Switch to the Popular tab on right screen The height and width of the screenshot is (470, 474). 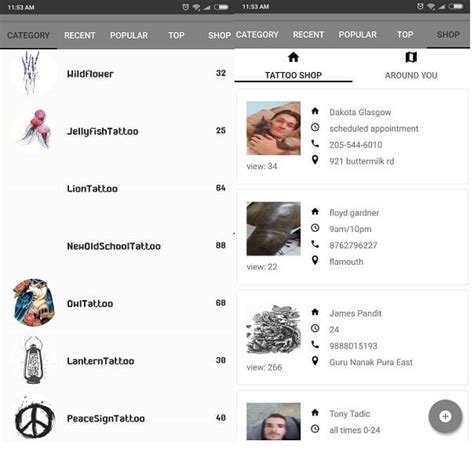click(358, 35)
